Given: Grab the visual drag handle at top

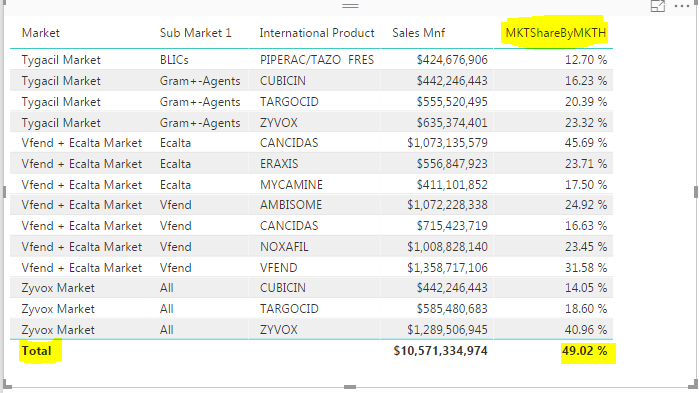Looking at the screenshot, I should [350, 6].
